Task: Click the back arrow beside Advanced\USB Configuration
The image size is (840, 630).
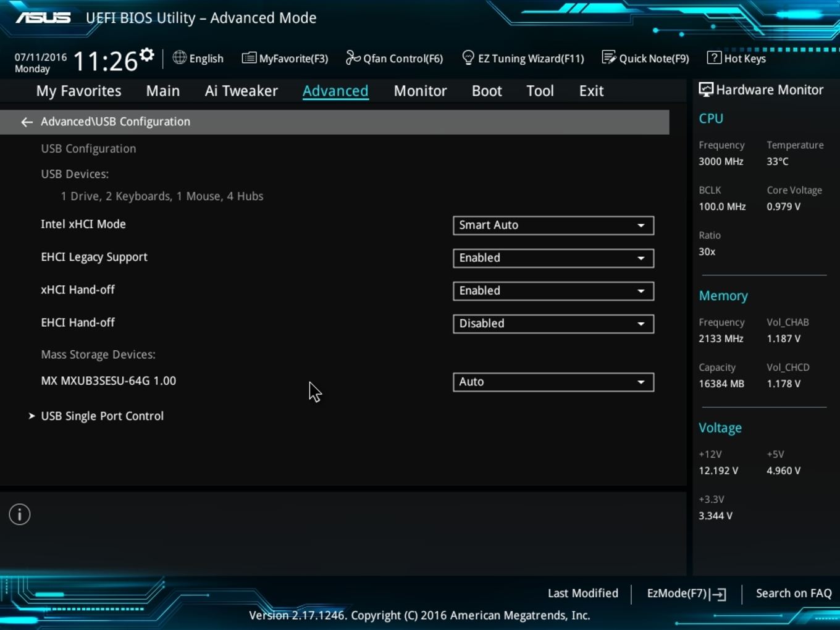Action: 27,122
